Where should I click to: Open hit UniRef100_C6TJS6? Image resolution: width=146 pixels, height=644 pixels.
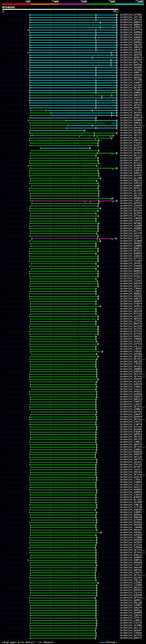tap(131, 17)
